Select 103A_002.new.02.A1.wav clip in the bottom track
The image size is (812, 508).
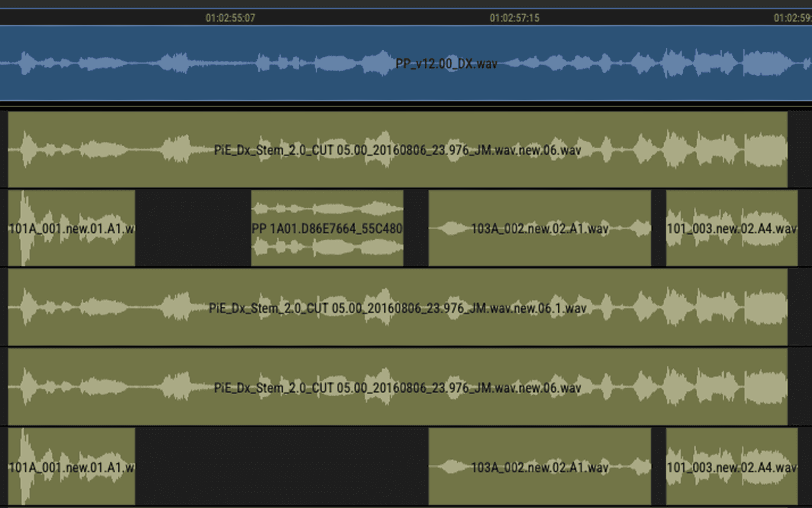(x=539, y=467)
